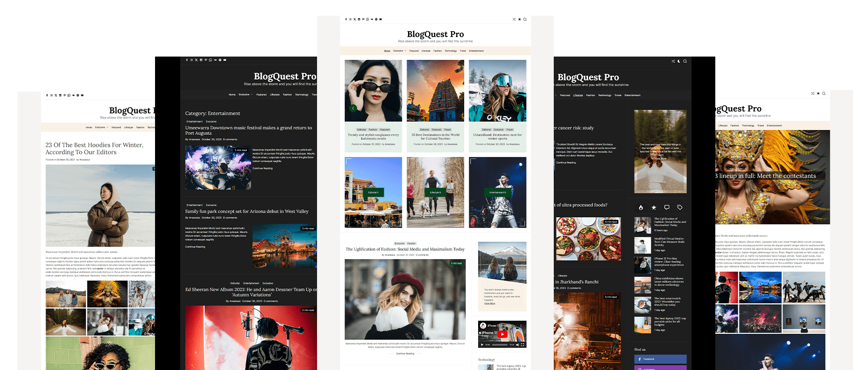Image resolution: width=868 pixels, height=370 pixels.
Task: Click YouTube icon in left dark Entertainment page
Action: point(225,60)
